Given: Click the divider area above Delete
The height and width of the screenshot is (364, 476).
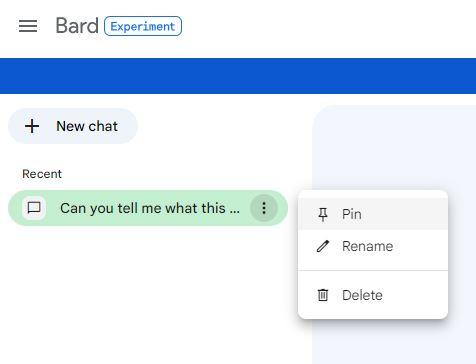Looking at the screenshot, I should coord(373,271).
